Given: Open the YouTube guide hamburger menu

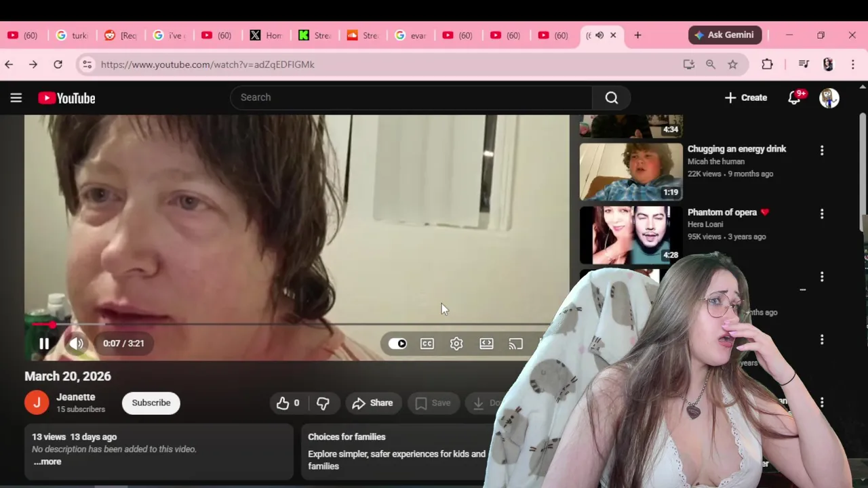Looking at the screenshot, I should 16,98.
